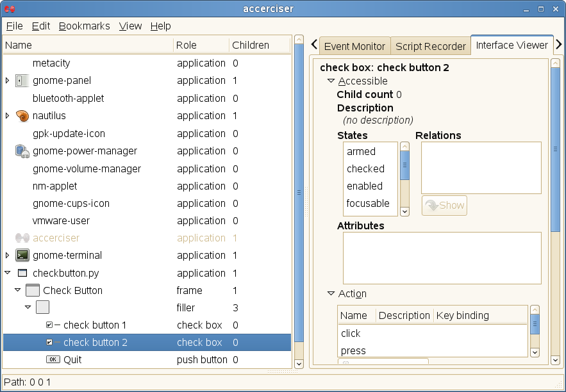Select the check button 1 row
The height and width of the screenshot is (392, 566).
[147, 325]
